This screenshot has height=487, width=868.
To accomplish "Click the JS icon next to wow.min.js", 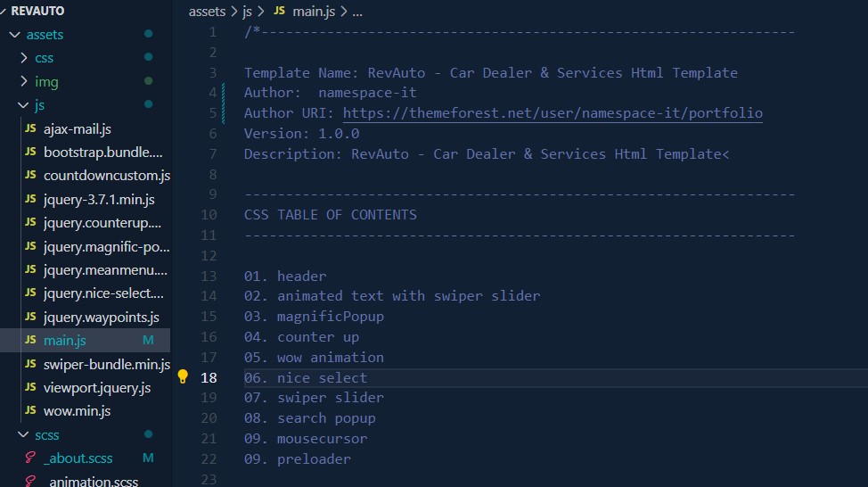I will 29,411.
